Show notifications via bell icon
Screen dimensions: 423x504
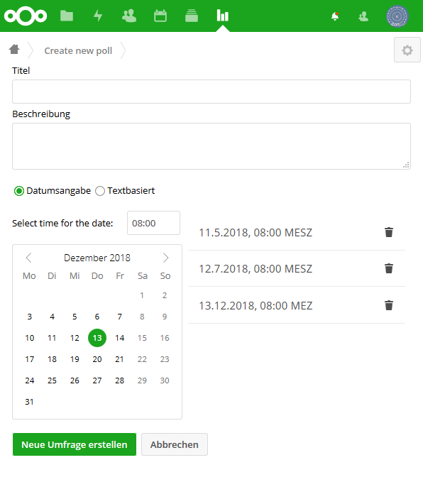[335, 16]
